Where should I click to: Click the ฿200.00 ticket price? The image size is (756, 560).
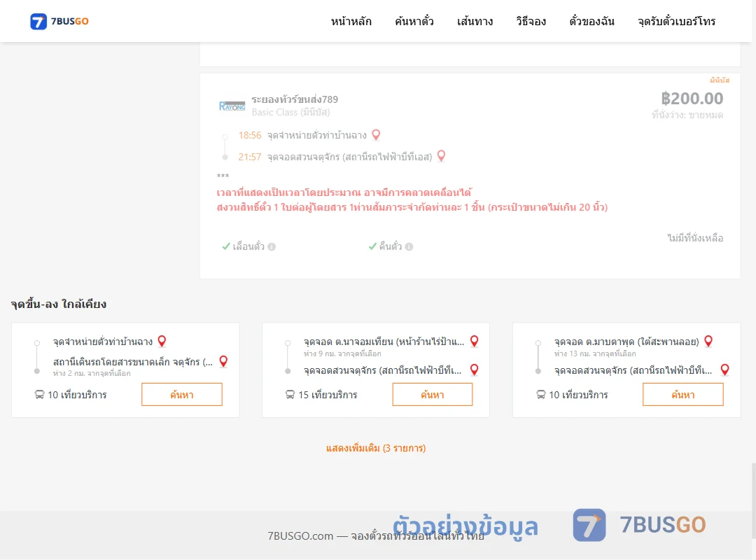tap(692, 99)
